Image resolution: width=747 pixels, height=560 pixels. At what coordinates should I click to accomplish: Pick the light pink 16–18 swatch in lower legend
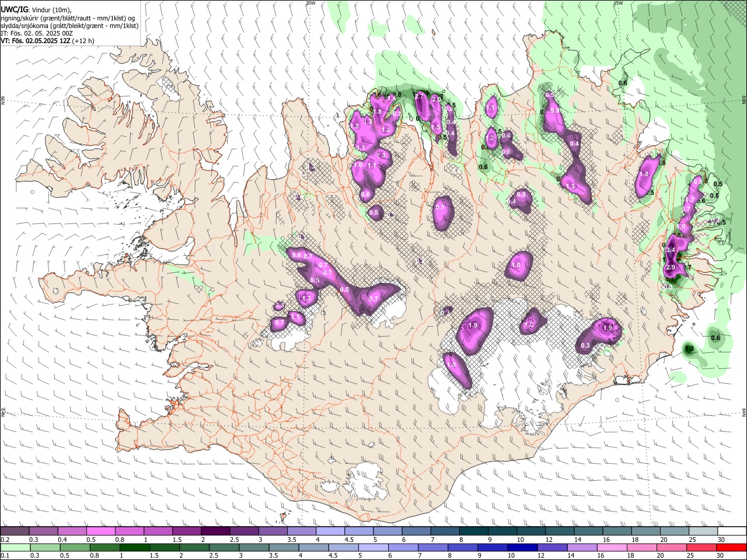click(x=612, y=547)
